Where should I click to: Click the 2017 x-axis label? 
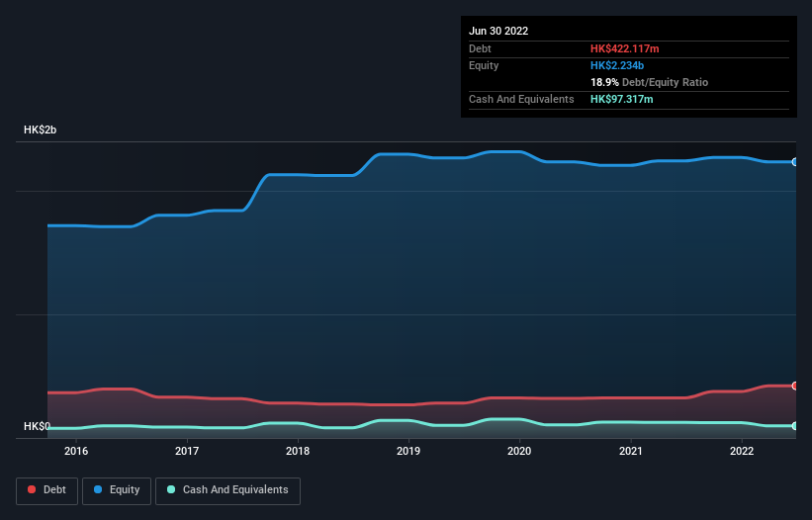(x=187, y=451)
